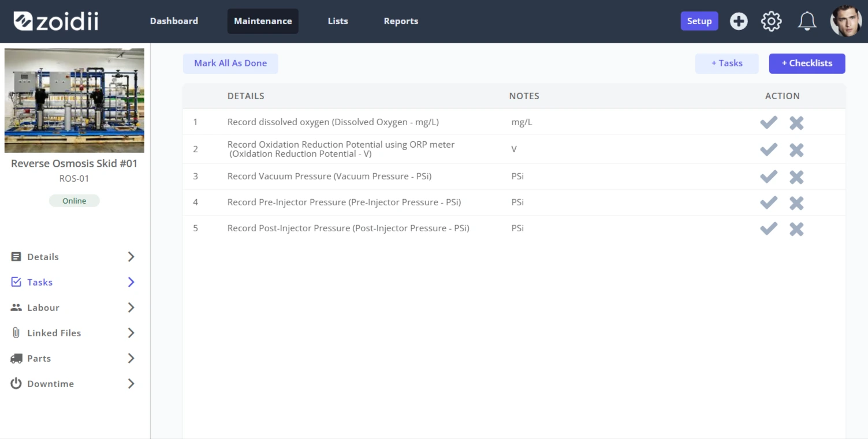Mark dissolved oxygen task as done
The width and height of the screenshot is (868, 439).
click(769, 122)
